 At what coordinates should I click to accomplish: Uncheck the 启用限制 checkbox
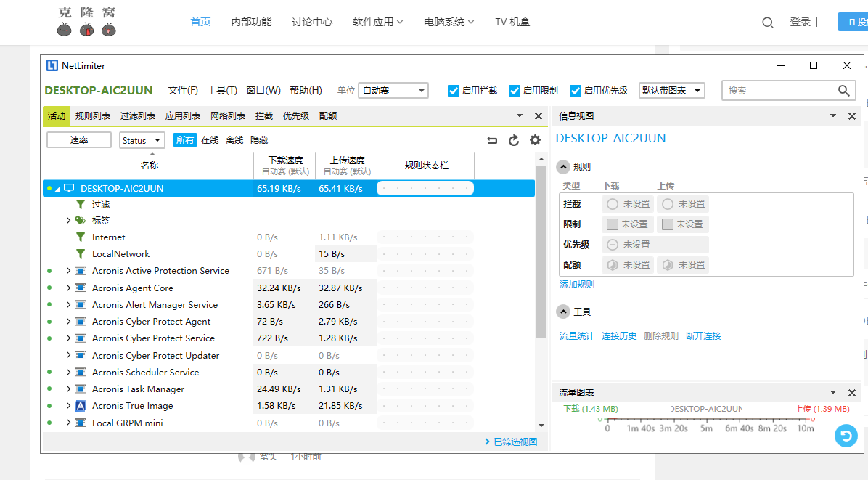point(515,91)
